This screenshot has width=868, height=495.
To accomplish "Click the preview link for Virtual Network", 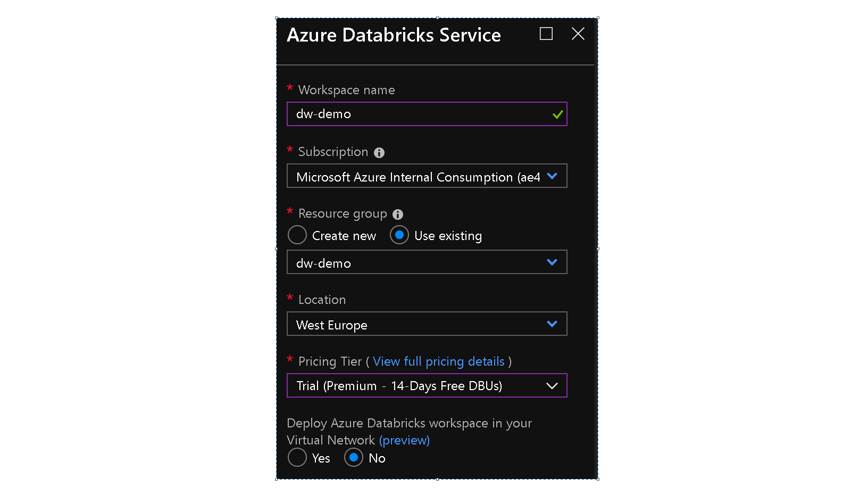I will click(x=404, y=440).
